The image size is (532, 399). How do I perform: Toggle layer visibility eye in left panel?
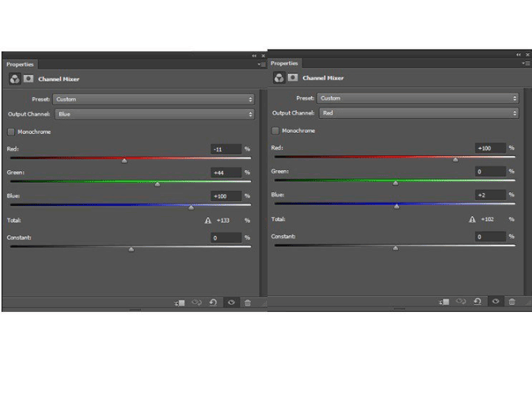(x=231, y=302)
